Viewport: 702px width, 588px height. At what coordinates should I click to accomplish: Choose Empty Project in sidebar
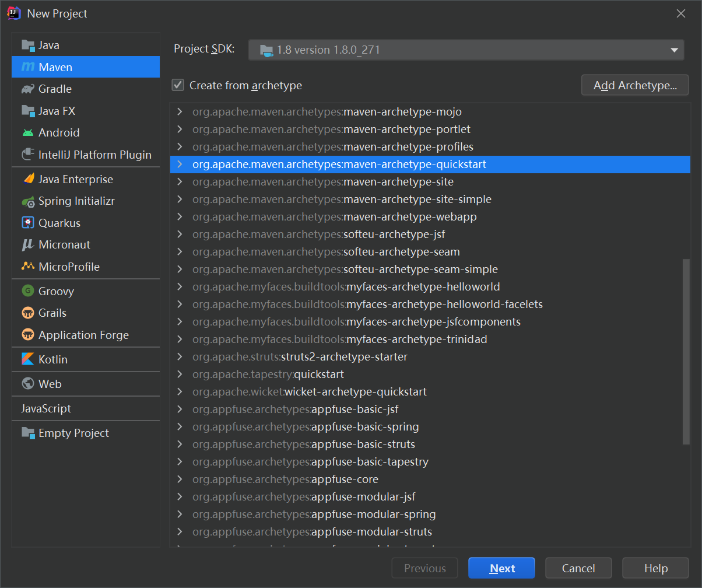(73, 433)
